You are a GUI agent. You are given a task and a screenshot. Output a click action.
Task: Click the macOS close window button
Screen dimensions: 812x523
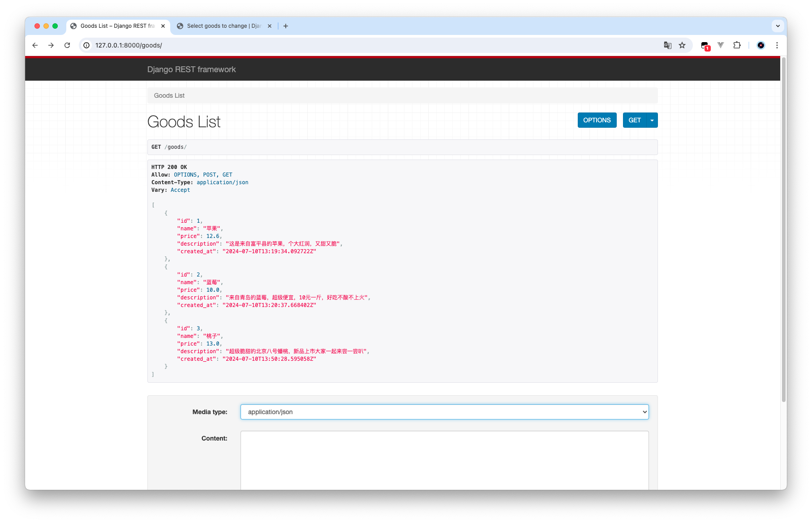point(37,26)
